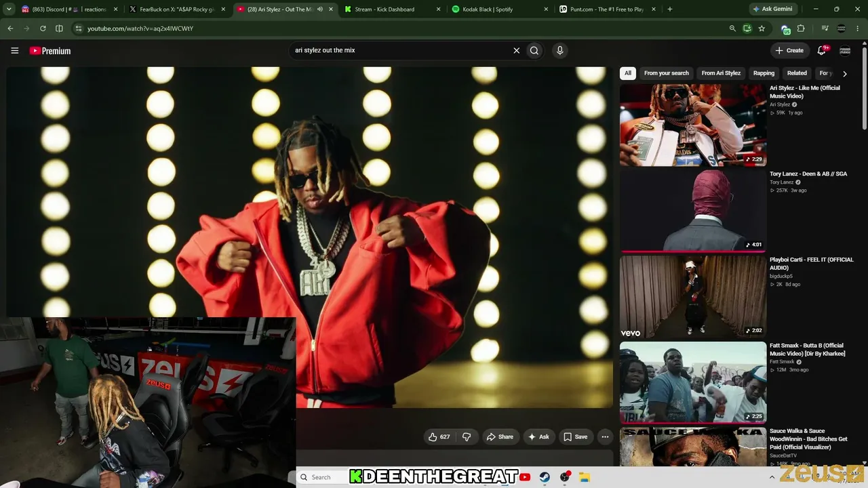The image size is (868, 488).
Task: Open Ari Stylez Like Me video thumbnail
Action: pyautogui.click(x=693, y=125)
